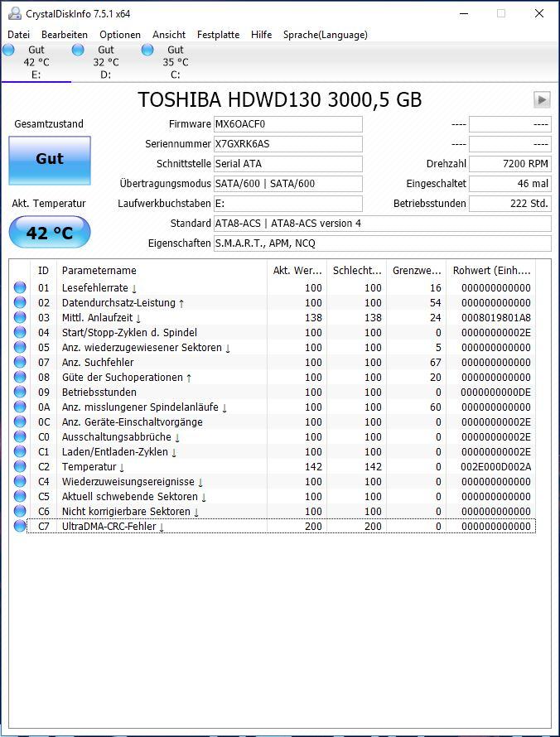The height and width of the screenshot is (737, 560).
Task: Click the blue health orb on tab D:
Action: (78, 50)
